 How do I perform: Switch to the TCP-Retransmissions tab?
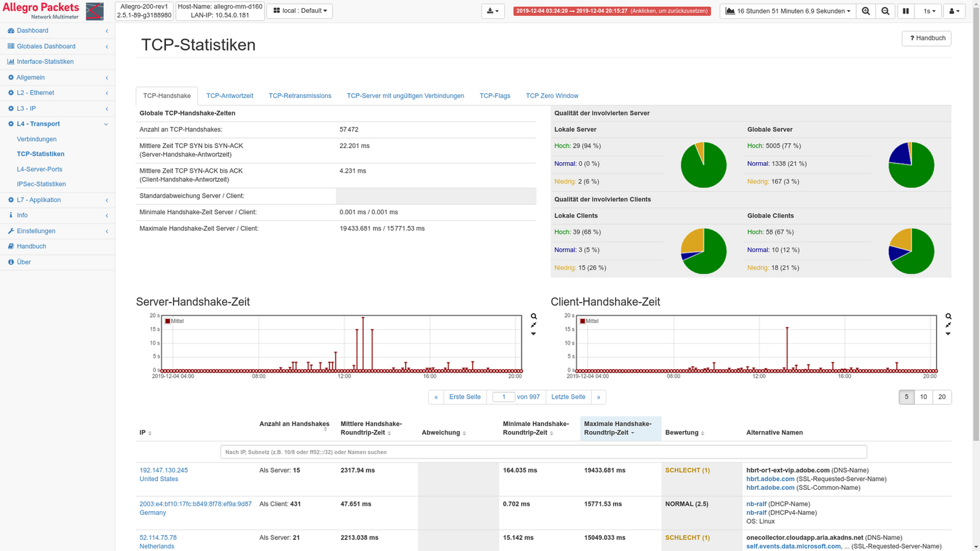coord(300,96)
